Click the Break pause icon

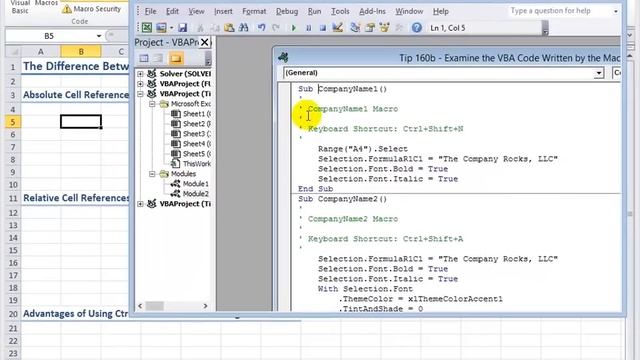coord(308,28)
